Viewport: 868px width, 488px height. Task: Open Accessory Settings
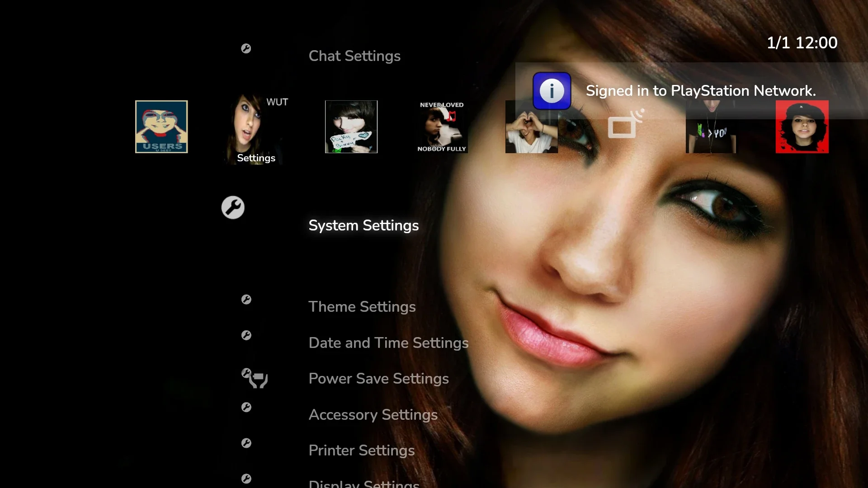pos(373,415)
